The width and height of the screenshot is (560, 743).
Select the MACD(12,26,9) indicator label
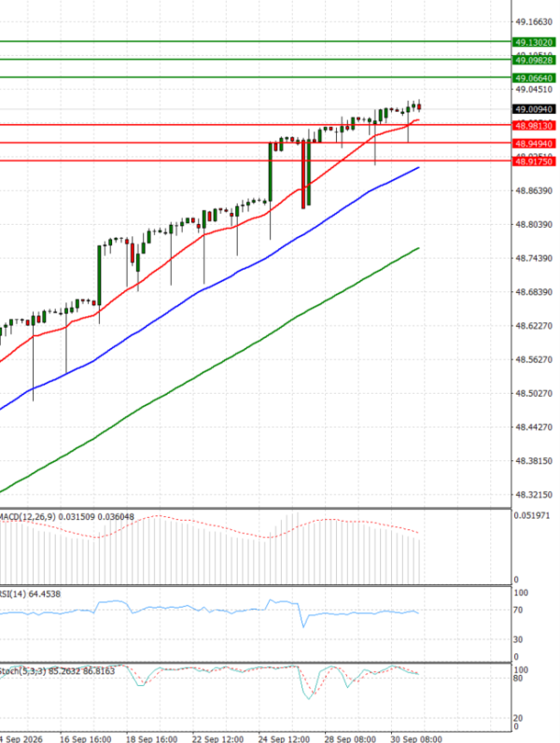coord(67,517)
